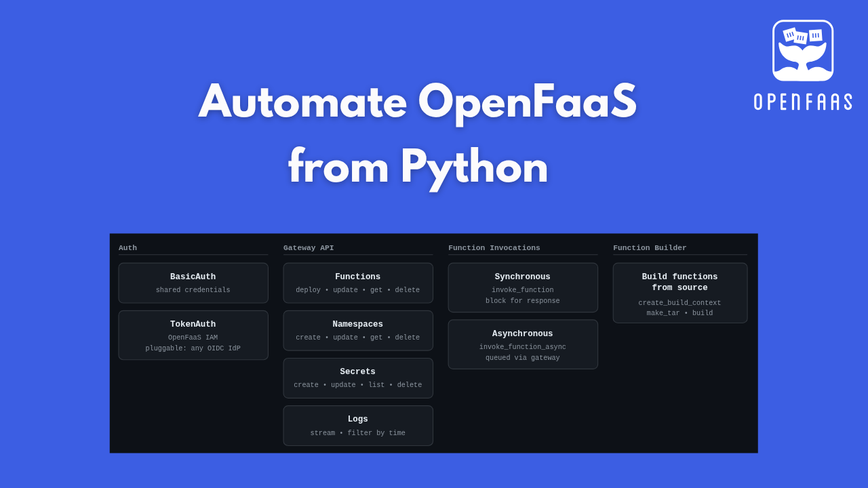Open the Namespaces card
Screen dimensions: 868x488
coord(358,330)
